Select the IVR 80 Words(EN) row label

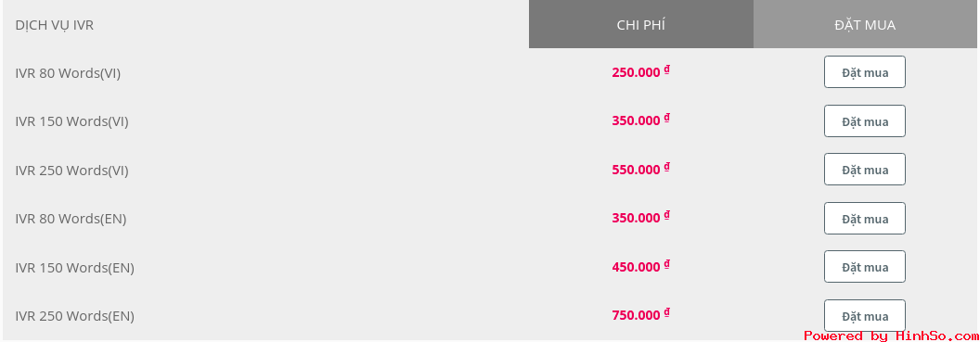[71, 219]
